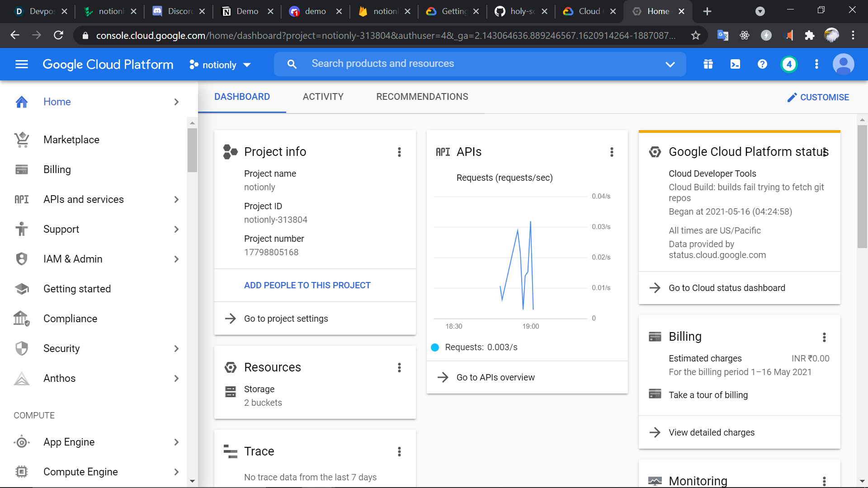868x488 pixels.
Task: Open Billing card more options
Action: click(824, 337)
